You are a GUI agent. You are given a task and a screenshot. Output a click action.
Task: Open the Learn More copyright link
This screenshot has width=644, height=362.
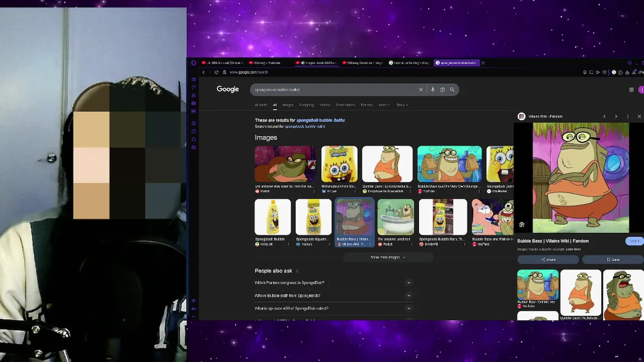573,249
